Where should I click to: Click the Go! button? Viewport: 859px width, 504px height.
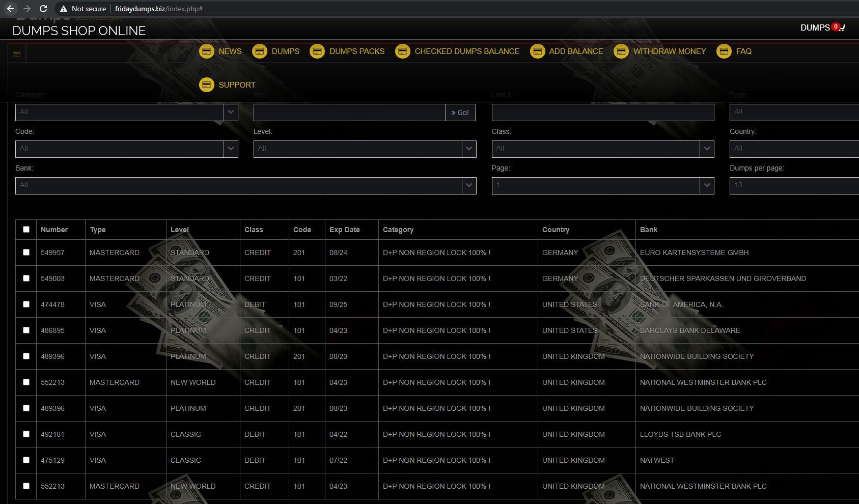pos(460,113)
